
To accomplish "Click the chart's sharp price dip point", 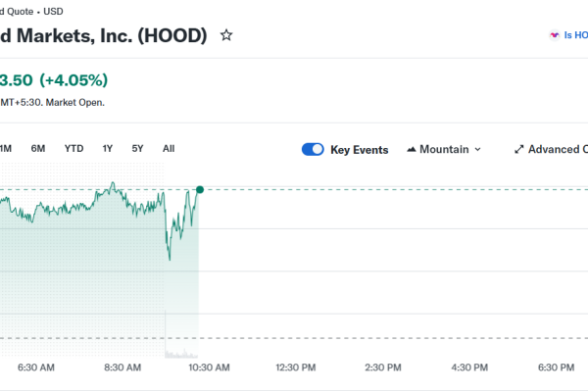I will click(169, 259).
